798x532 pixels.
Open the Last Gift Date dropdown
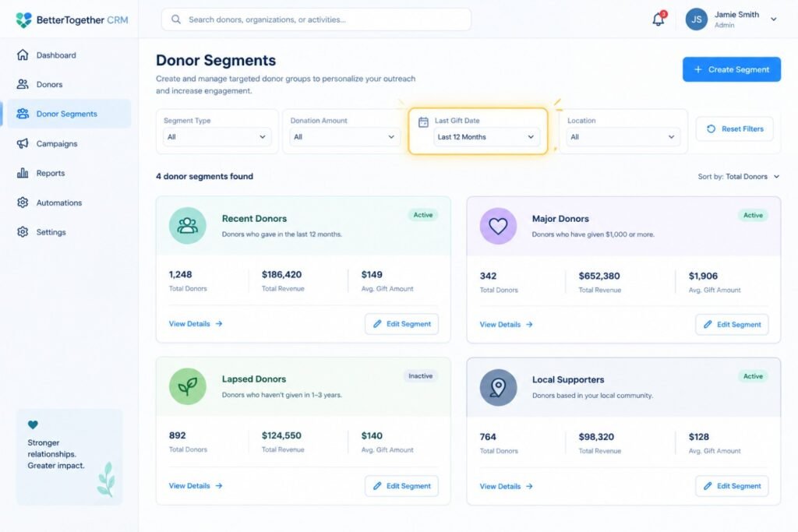point(486,137)
